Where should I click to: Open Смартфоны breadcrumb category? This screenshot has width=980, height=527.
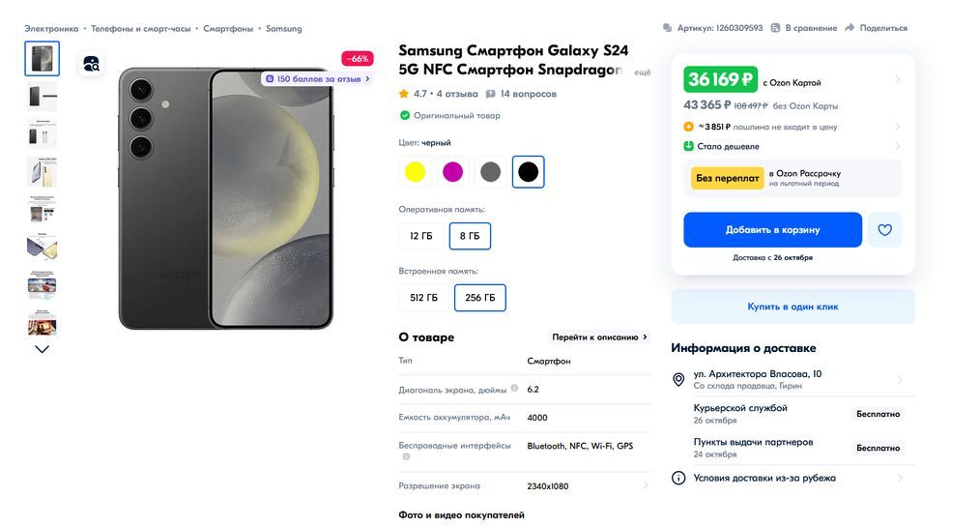pos(228,29)
